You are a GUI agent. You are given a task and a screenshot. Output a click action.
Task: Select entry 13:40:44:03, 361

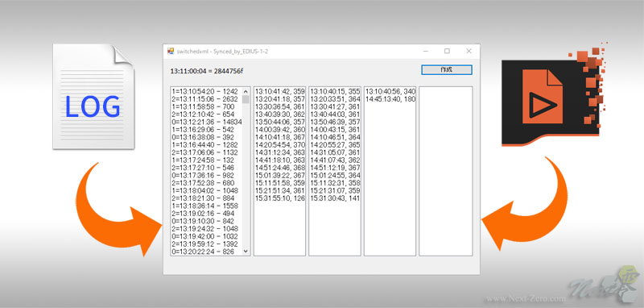point(335,114)
